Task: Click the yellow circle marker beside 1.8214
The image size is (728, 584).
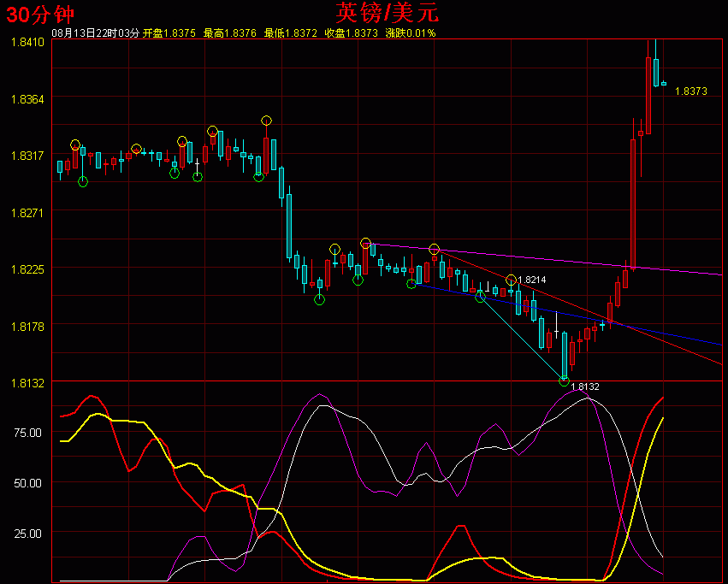Action: click(511, 280)
